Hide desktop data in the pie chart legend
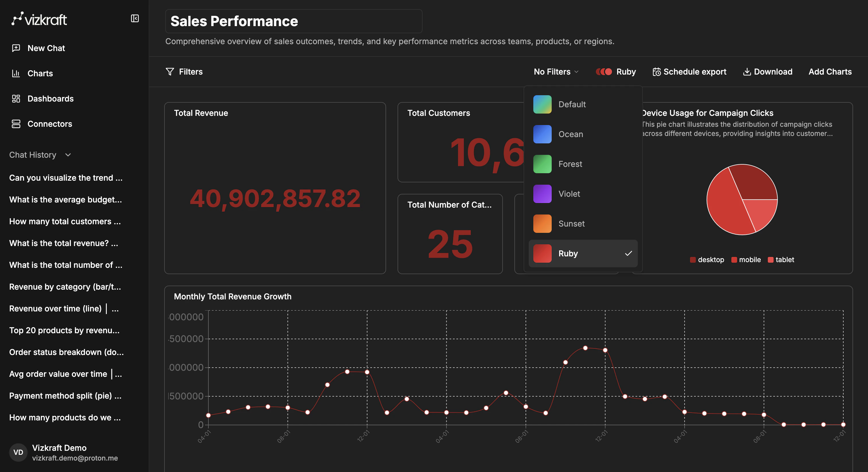 coord(707,260)
